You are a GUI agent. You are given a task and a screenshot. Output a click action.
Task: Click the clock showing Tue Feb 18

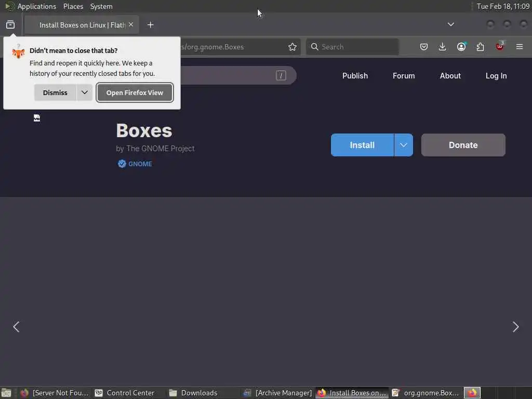coord(503,6)
